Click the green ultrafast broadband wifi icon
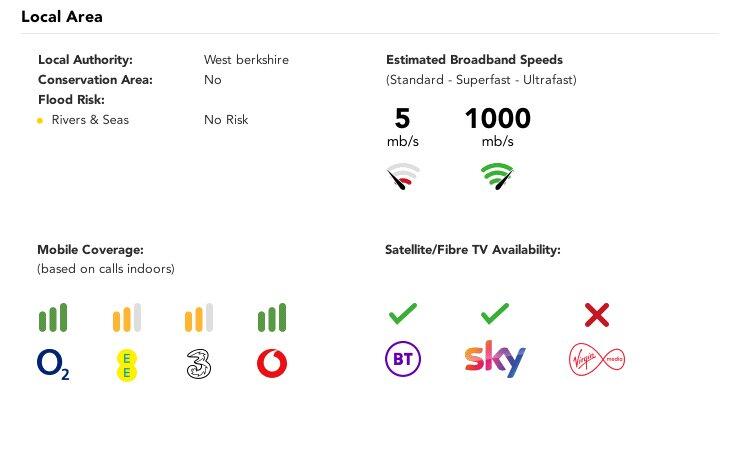Viewport: 740px width, 473px height. (497, 178)
